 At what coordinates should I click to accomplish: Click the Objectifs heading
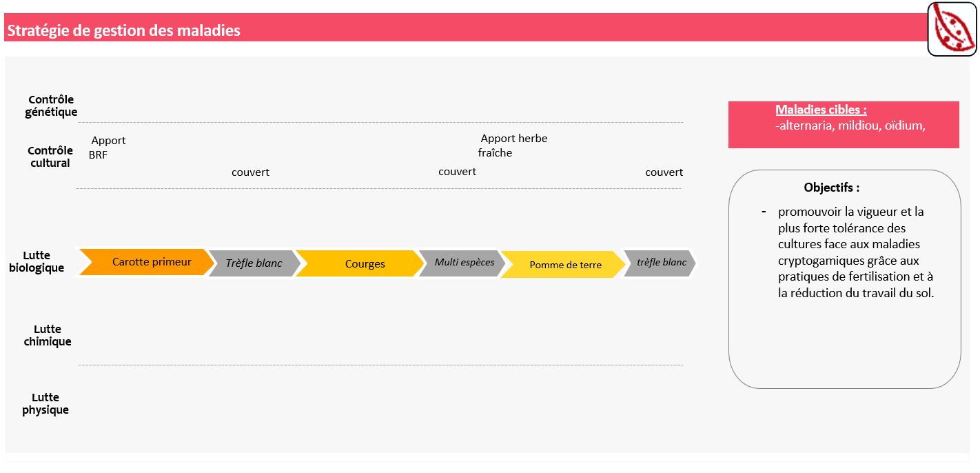[831, 188]
